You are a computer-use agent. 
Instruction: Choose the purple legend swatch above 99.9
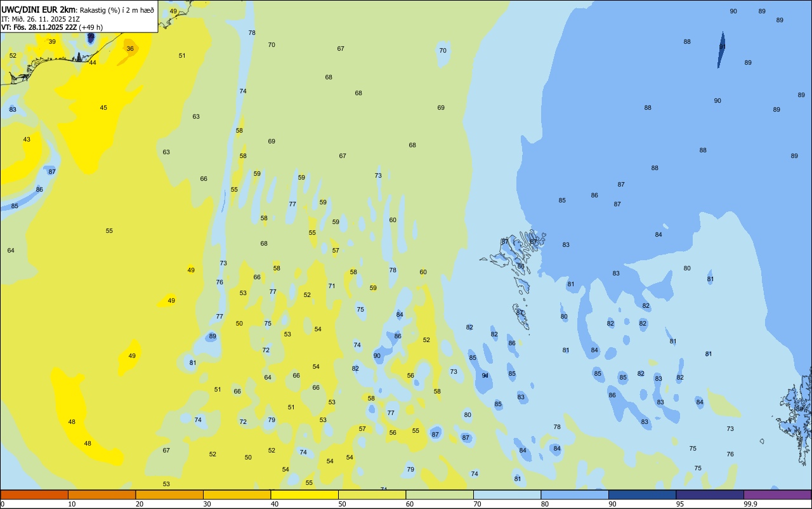778,494
